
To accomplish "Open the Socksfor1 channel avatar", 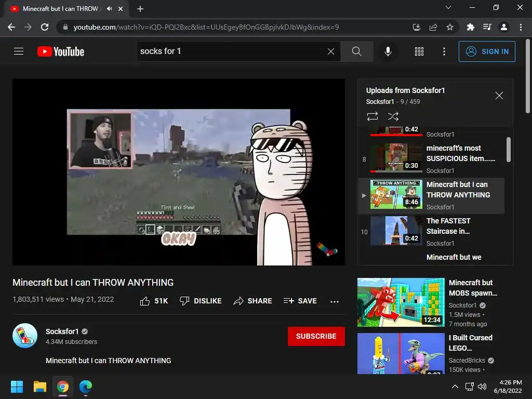I will 25,336.
